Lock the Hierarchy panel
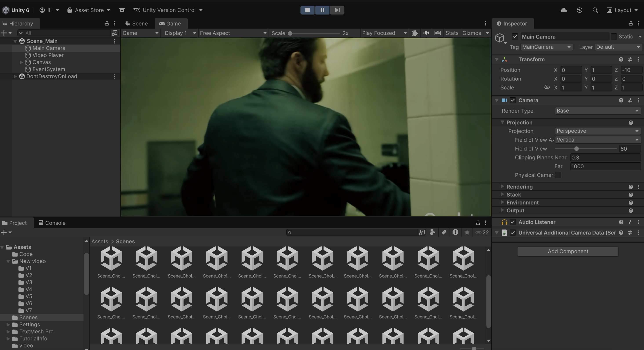The image size is (644, 350). (107, 23)
